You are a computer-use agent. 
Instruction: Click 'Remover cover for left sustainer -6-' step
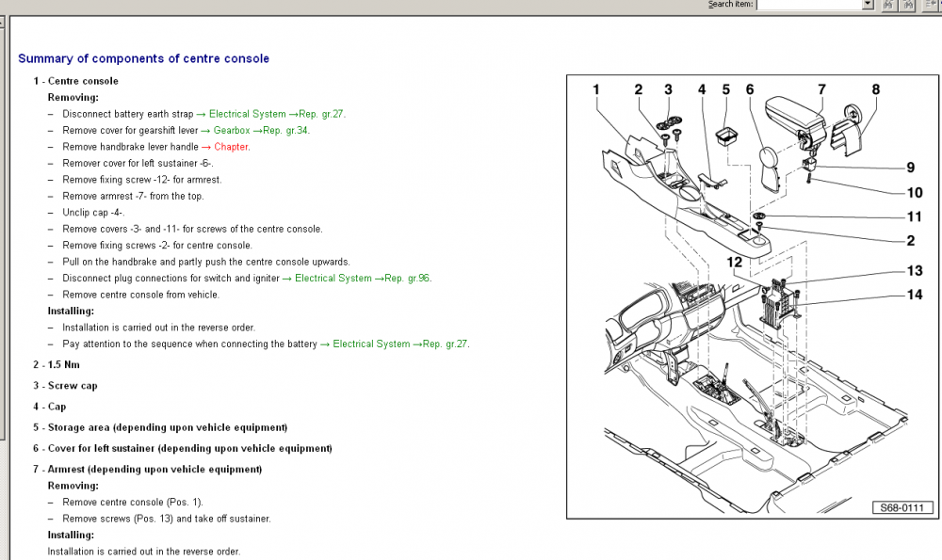[x=138, y=163]
